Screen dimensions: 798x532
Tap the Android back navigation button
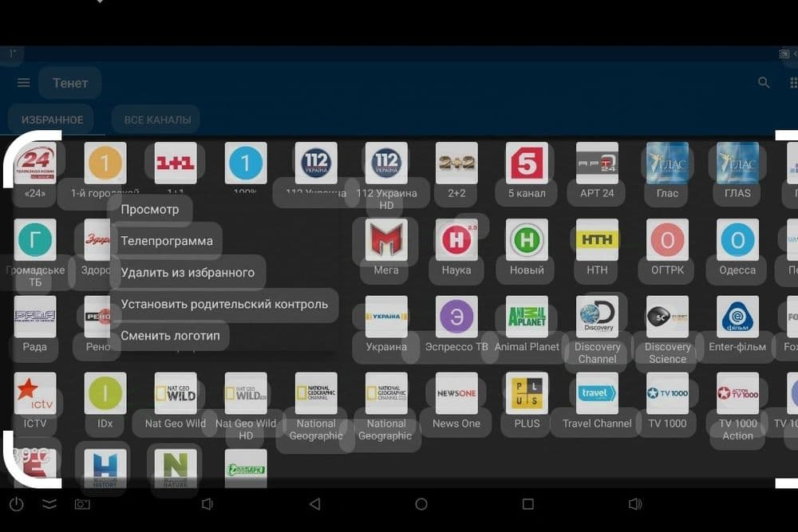[315, 504]
